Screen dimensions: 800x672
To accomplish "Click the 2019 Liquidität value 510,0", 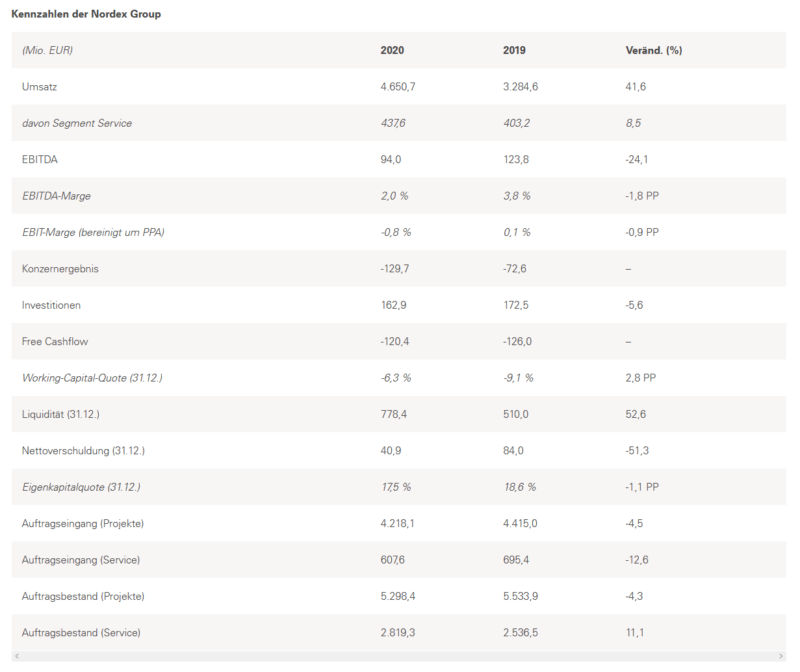I will click(x=515, y=414).
